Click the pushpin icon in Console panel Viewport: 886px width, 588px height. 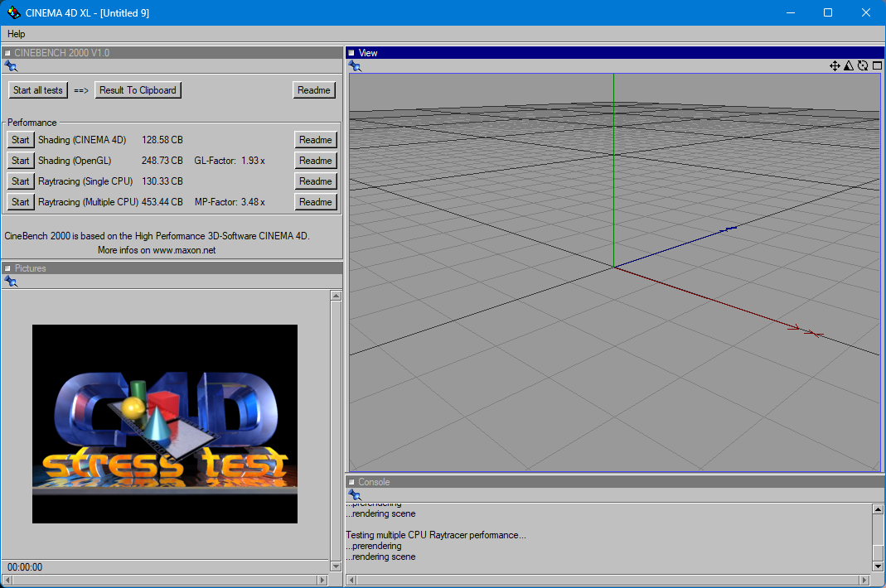point(355,494)
